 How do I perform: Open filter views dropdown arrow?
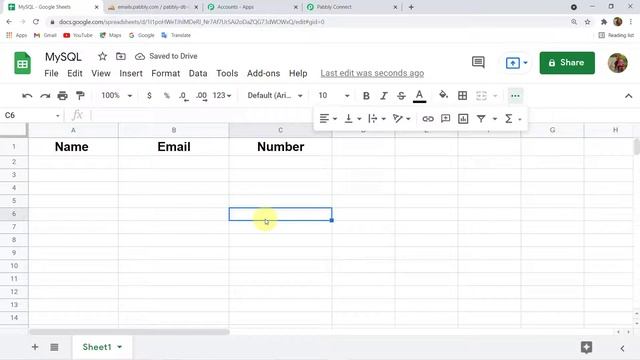click(x=495, y=119)
